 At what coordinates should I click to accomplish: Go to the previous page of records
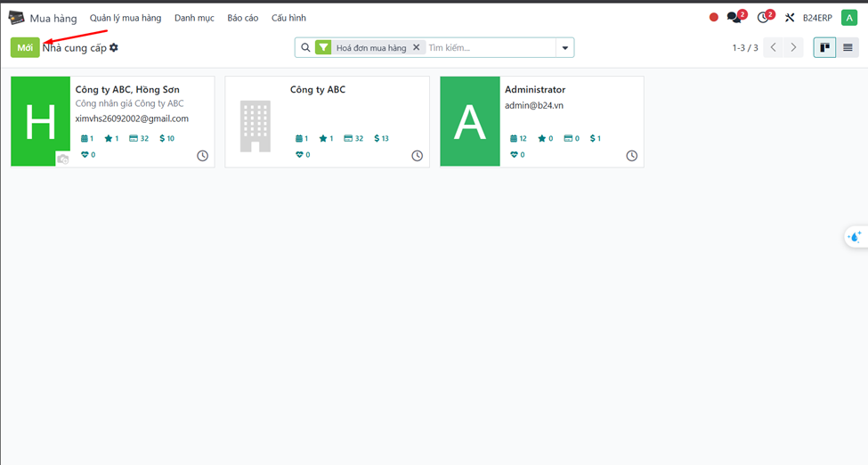[x=774, y=47]
